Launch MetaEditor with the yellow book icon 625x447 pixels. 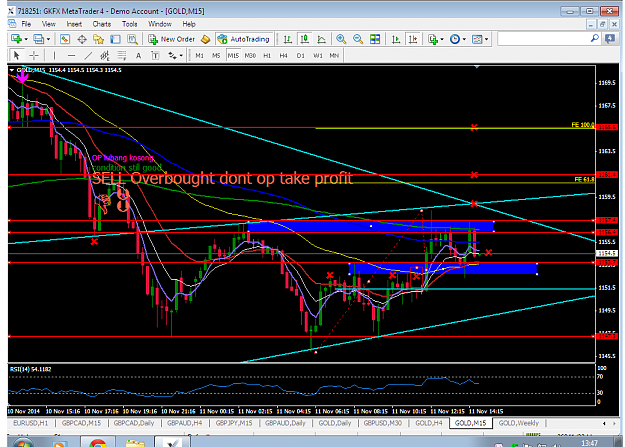tap(206, 39)
